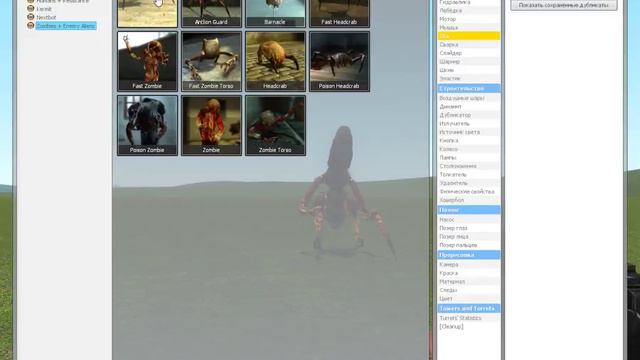Viewport: 640px width, 360px height.
Task: Select Zombies + Enemy Aliens category
Action: point(66,26)
